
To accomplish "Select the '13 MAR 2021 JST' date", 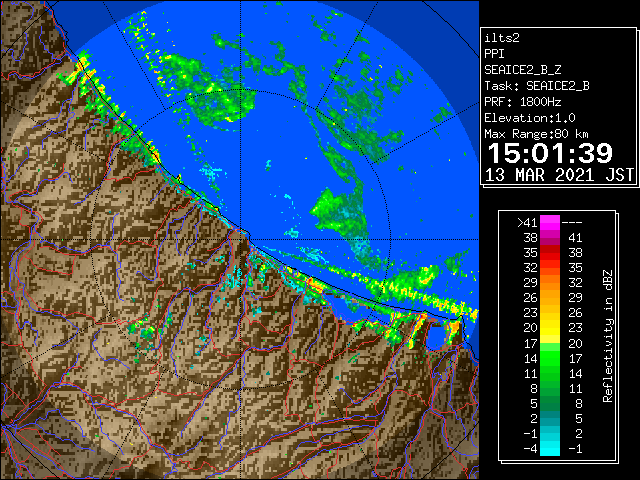I will [559, 175].
